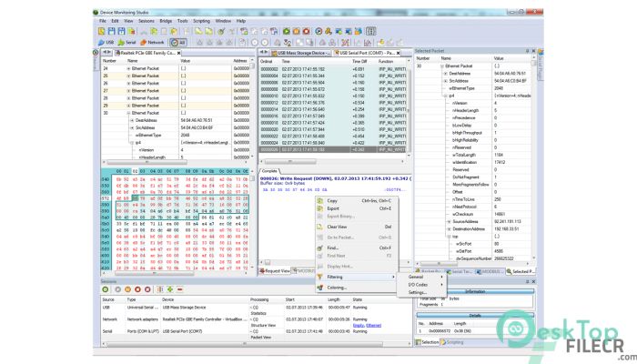Viewport: 637px width, 364px height.
Task: Switch to the Selected P... tab
Action: tap(521, 271)
